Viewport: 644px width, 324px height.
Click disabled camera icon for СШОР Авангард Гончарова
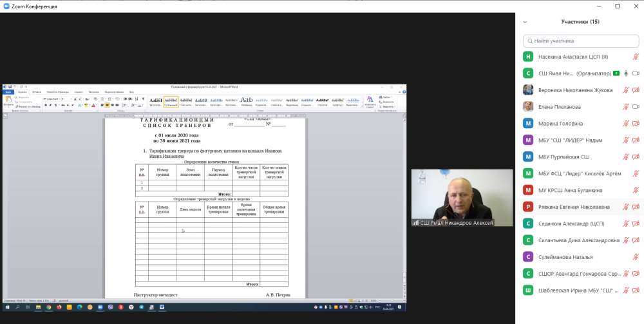coord(636,274)
